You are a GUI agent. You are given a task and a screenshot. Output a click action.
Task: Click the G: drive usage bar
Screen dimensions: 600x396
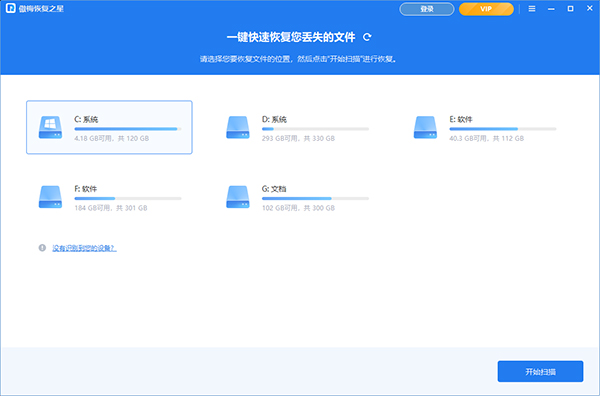coord(315,199)
